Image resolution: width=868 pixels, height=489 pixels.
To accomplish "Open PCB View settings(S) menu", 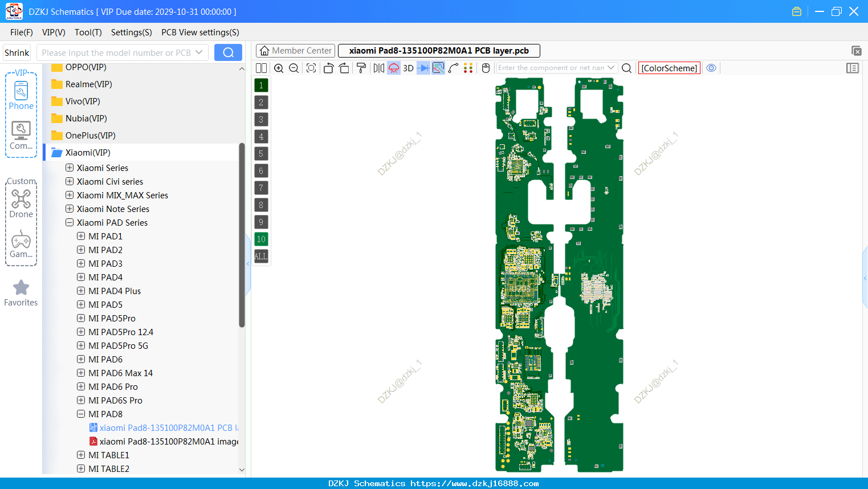I will coord(200,32).
